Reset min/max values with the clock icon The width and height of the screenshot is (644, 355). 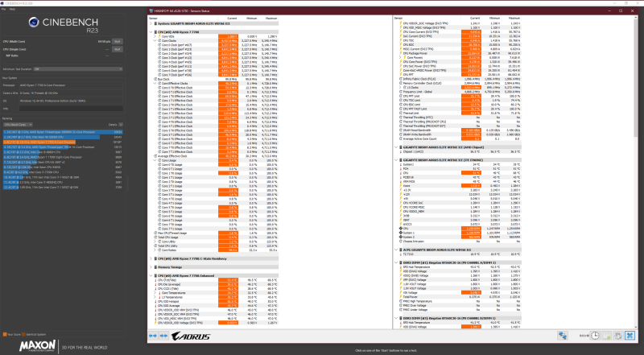pyautogui.click(x=595, y=336)
